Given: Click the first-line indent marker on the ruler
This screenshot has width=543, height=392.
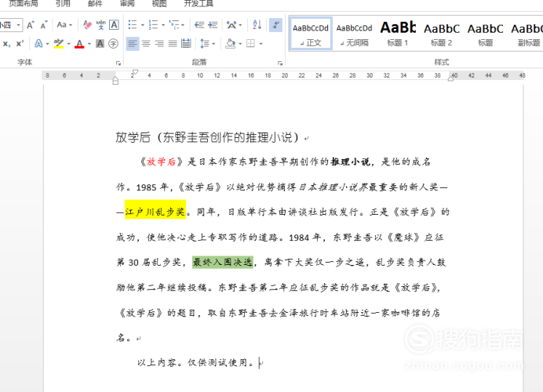Looking at the screenshot, I should click(x=136, y=72).
